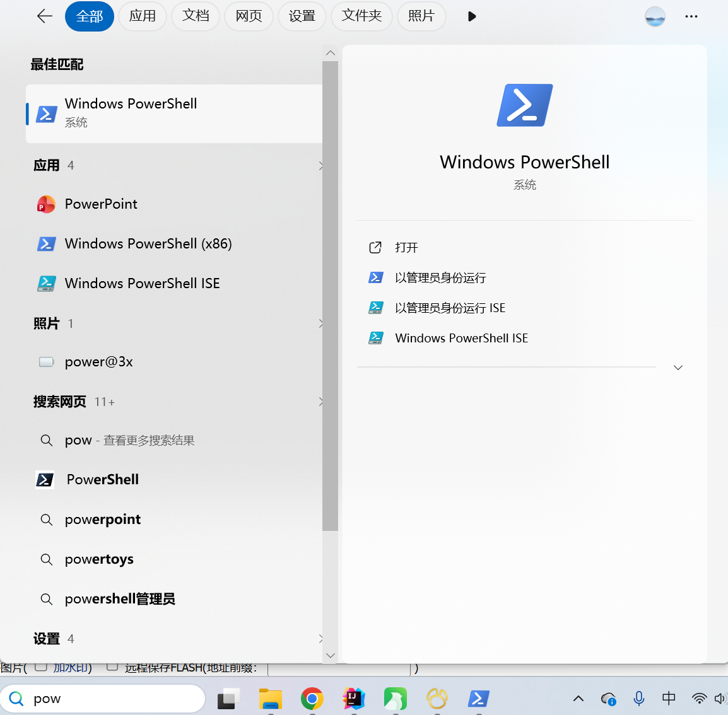Image resolution: width=728 pixels, height=715 pixels.
Task: Open the user account avatar
Action: pos(655,16)
